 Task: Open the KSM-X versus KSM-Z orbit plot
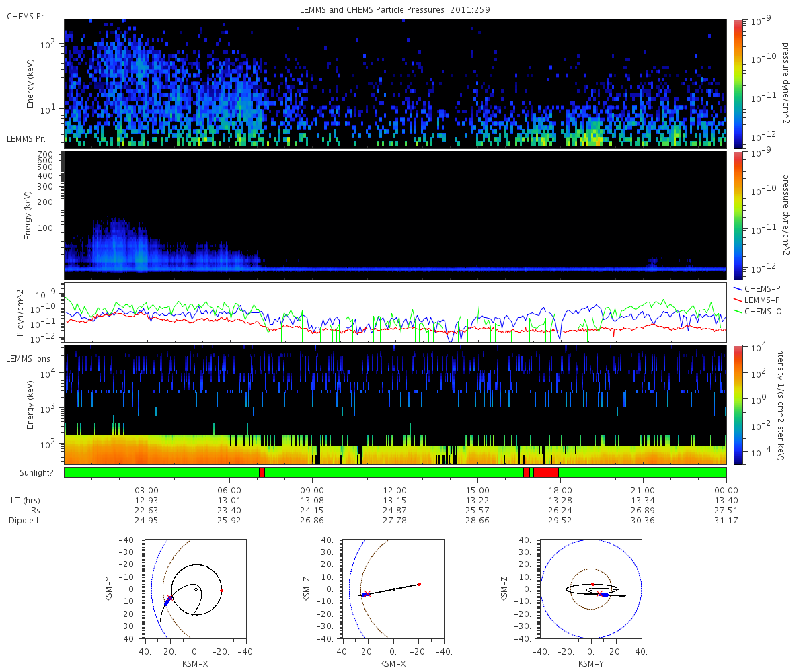click(393, 589)
